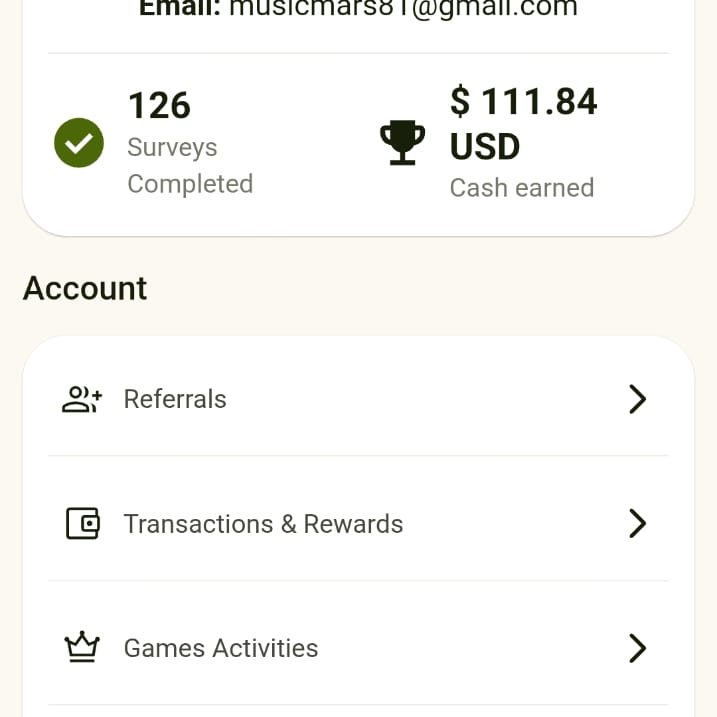717x717 pixels.
Task: Click the bold USD currency text
Action: (x=485, y=147)
